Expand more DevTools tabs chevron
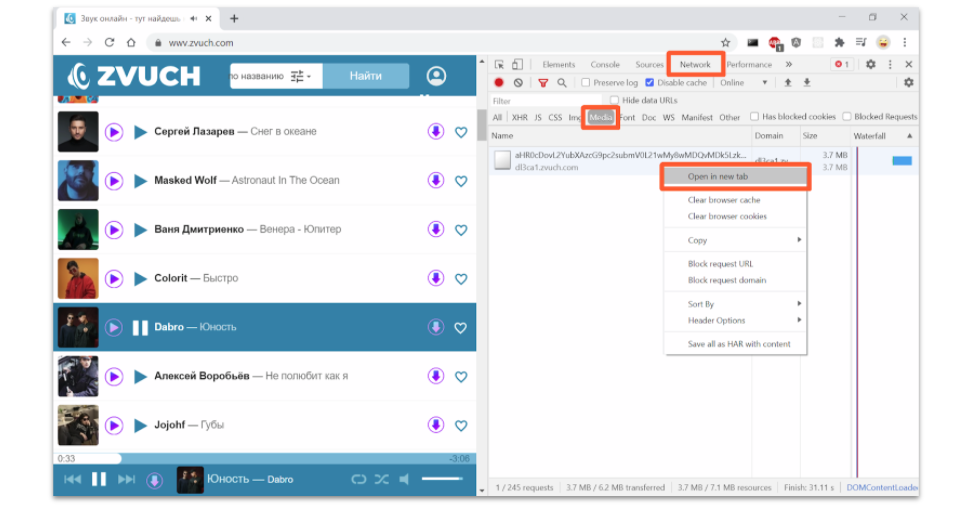Viewport: 966px width, 510px height. coord(789,64)
